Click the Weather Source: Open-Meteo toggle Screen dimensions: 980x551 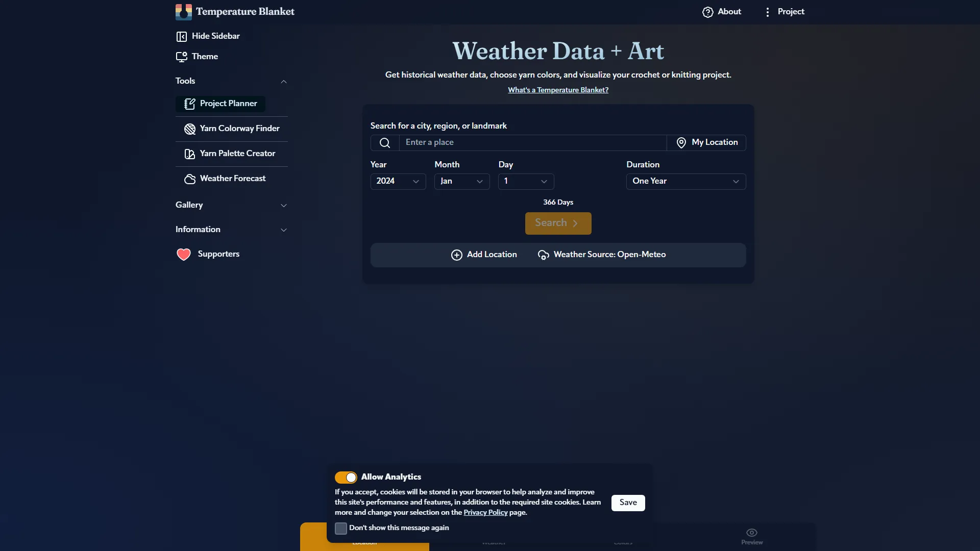click(x=602, y=255)
